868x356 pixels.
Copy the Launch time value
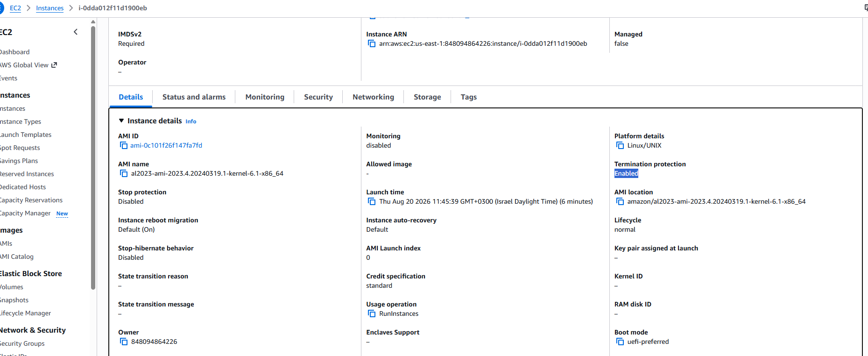coord(372,201)
